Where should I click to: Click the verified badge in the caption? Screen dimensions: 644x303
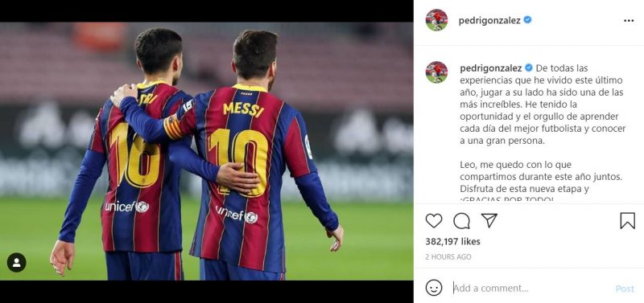529,68
